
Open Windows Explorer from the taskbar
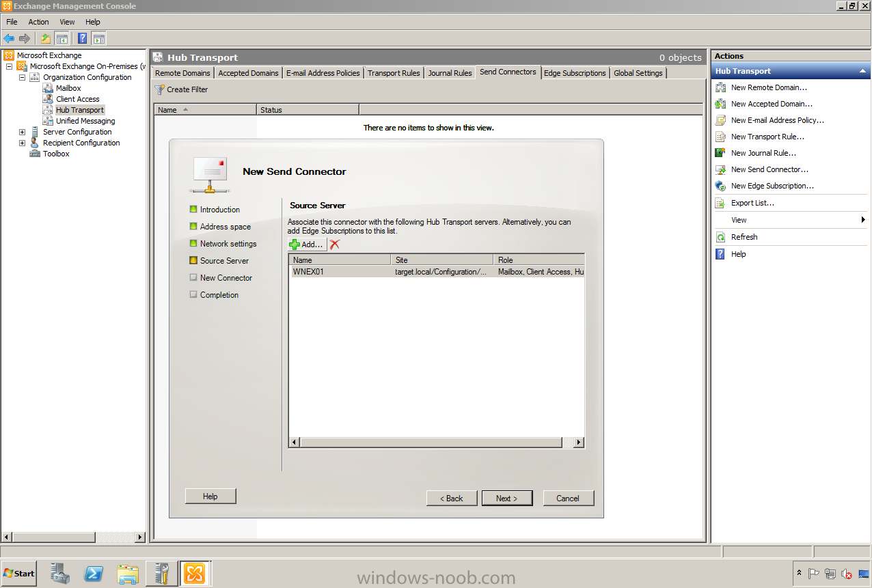[x=128, y=574]
